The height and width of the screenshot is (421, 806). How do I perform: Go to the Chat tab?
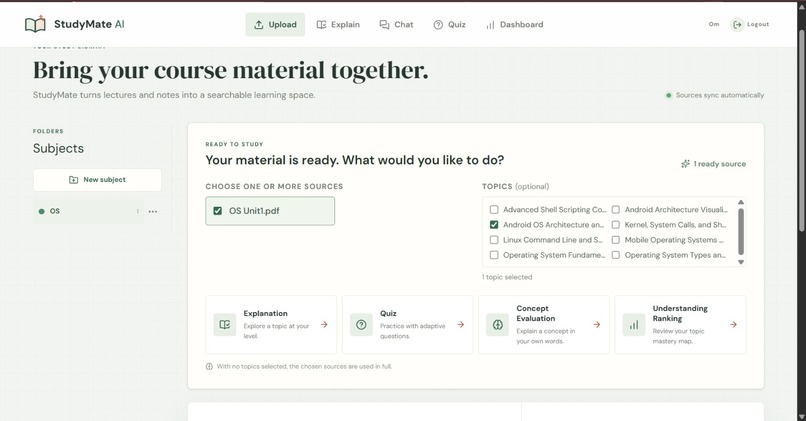click(396, 25)
